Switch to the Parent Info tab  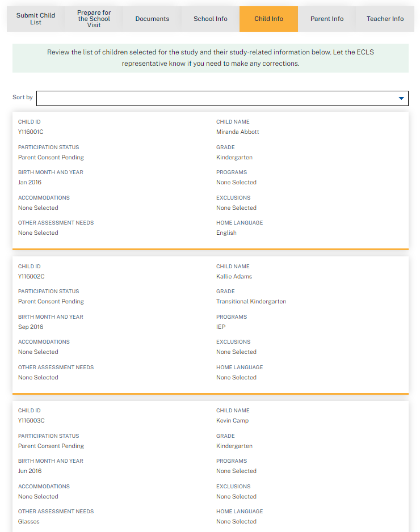(x=327, y=19)
